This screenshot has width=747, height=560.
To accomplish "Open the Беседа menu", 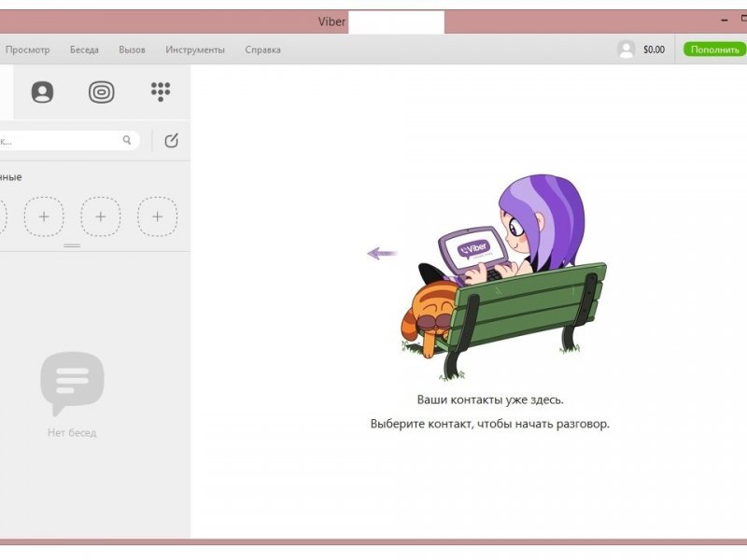I will [x=84, y=49].
